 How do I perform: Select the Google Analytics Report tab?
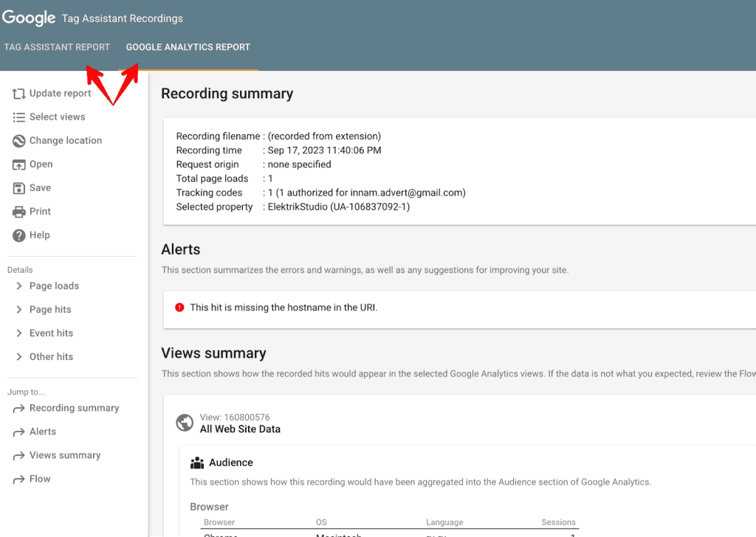click(188, 46)
